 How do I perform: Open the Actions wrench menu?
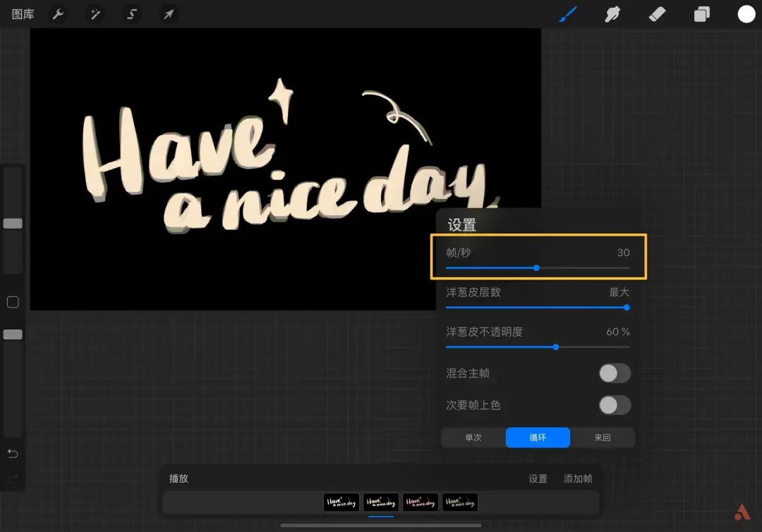click(x=58, y=14)
